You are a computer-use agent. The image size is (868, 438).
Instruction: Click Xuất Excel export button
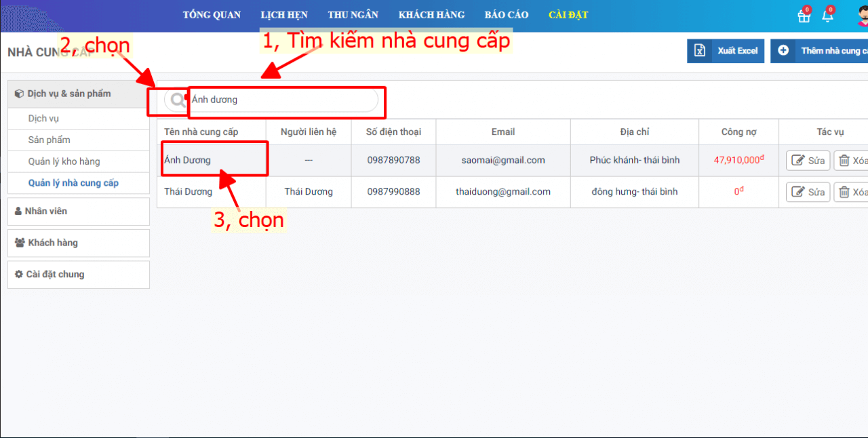coord(726,51)
